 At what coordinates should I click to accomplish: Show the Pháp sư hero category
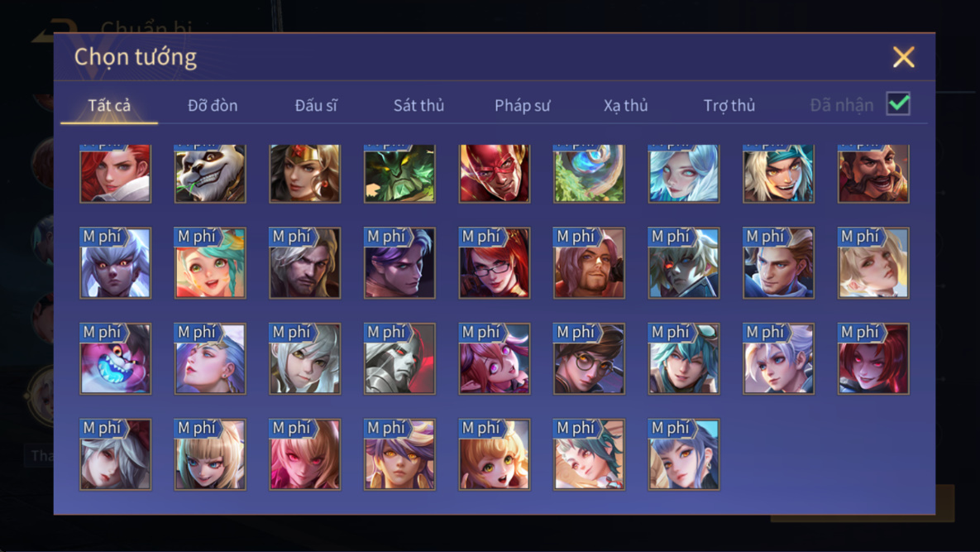[522, 105]
